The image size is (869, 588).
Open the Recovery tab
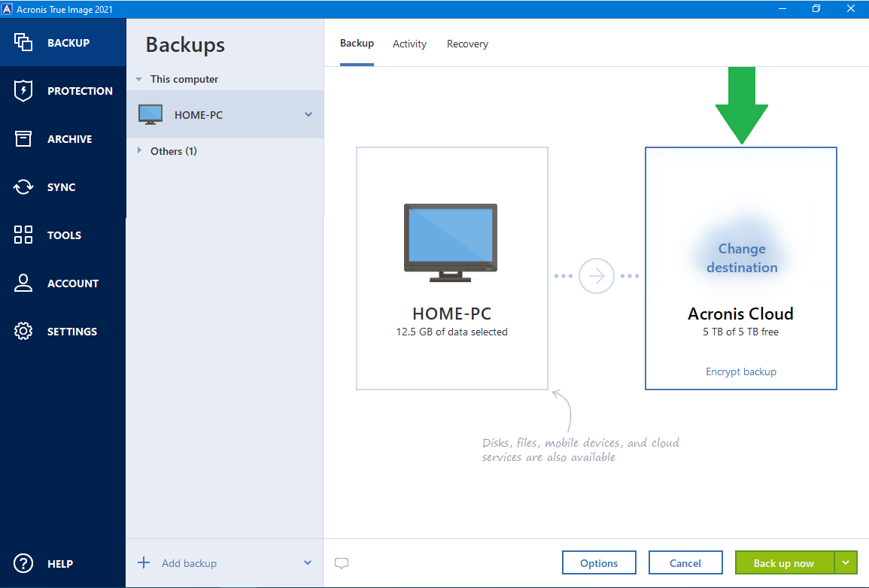pyautogui.click(x=467, y=44)
